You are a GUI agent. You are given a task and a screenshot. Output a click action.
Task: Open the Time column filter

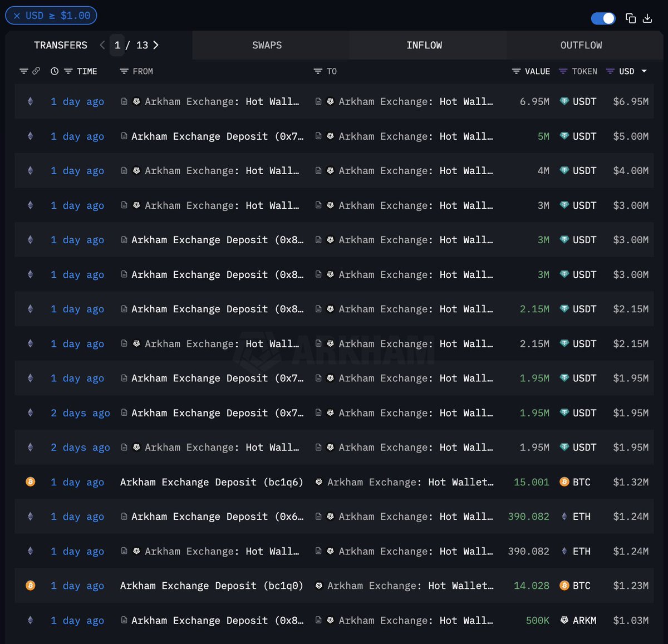(68, 71)
